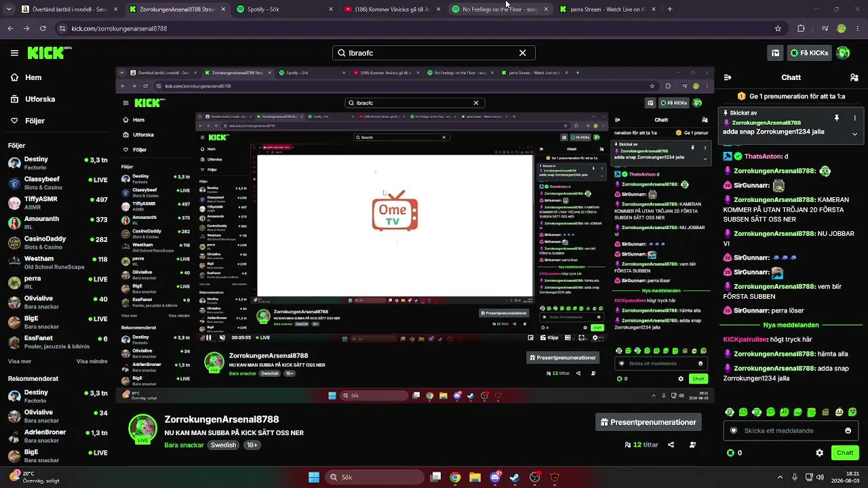The width and height of the screenshot is (868, 488).
Task: Open EssFanet channel in sidebar
Action: click(x=58, y=342)
